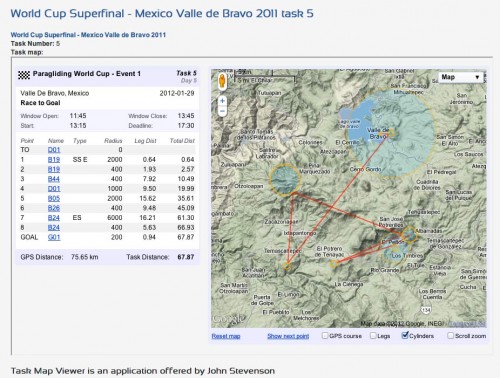Enable the Legs checkbox

coord(373,335)
